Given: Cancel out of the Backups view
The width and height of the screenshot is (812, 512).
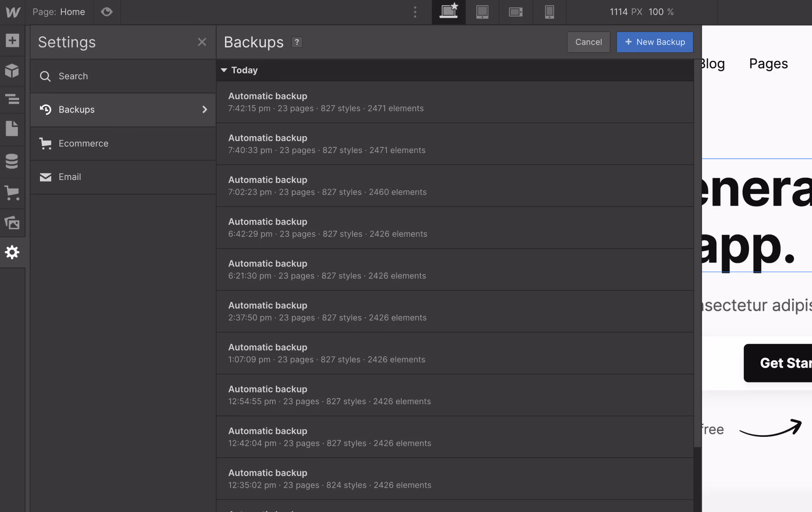Looking at the screenshot, I should 588,42.
